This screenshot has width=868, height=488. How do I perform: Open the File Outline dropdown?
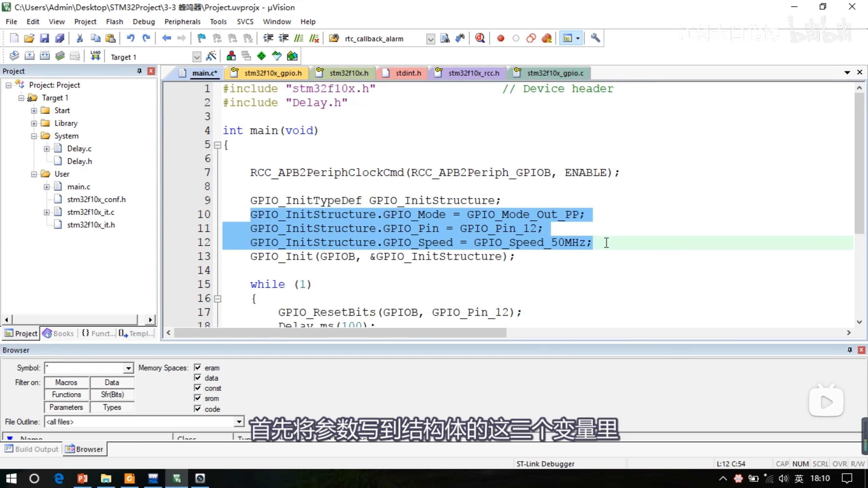pos(239,422)
